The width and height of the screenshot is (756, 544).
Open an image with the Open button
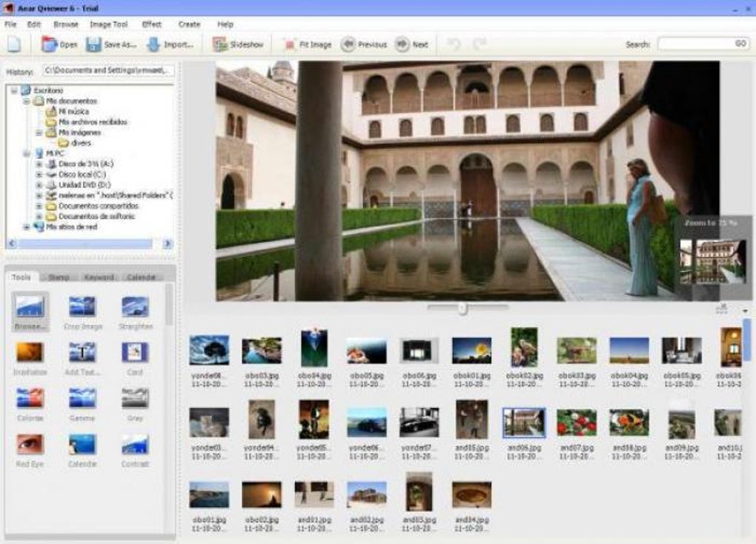[x=59, y=44]
